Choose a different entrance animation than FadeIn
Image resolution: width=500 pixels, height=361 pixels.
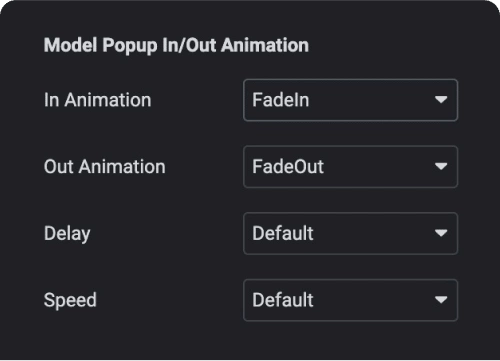point(351,100)
